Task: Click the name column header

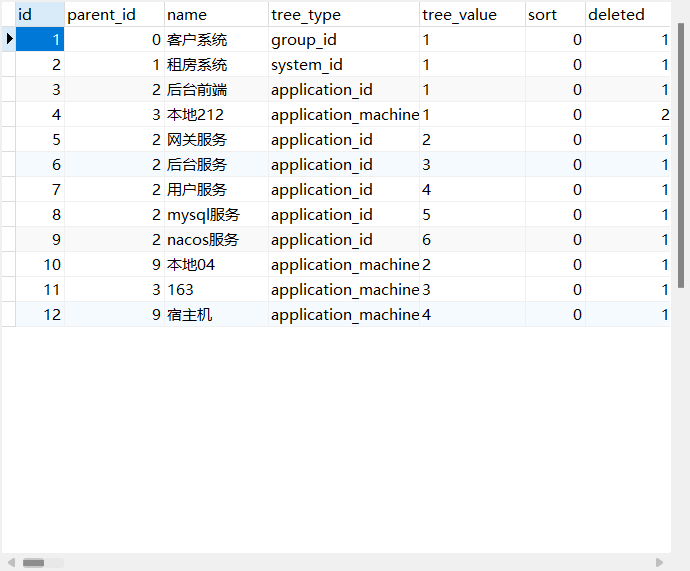Action: 216,15
